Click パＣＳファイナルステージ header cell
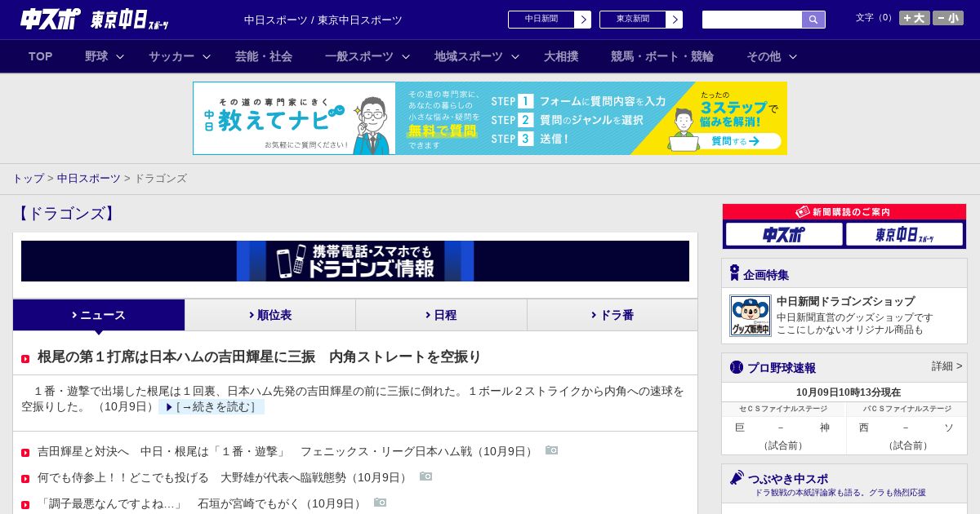This screenshot has height=514, width=980. [x=907, y=409]
